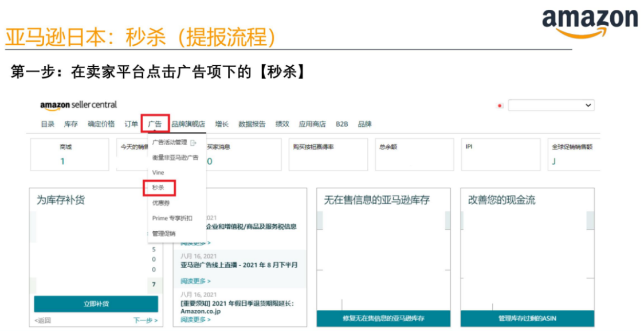Select Prime 专享折扣 menu entry
The height and width of the screenshot is (331, 644).
click(172, 217)
